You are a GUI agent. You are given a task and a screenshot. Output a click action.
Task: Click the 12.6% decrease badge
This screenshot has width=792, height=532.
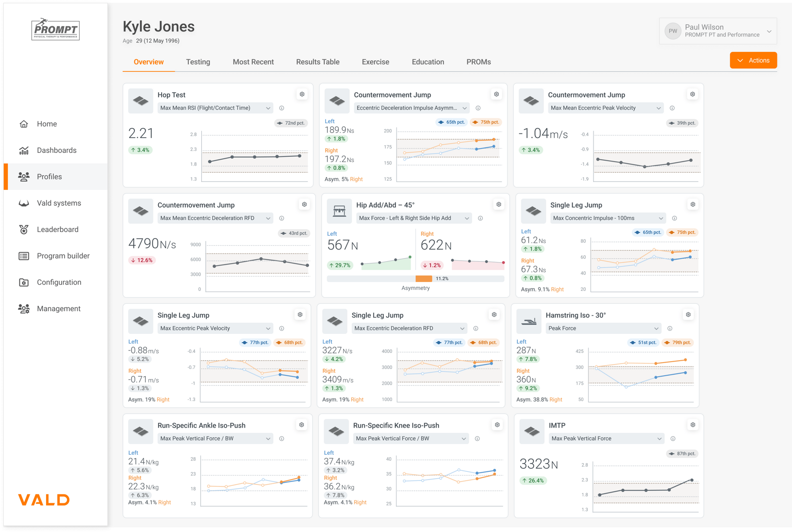point(141,260)
